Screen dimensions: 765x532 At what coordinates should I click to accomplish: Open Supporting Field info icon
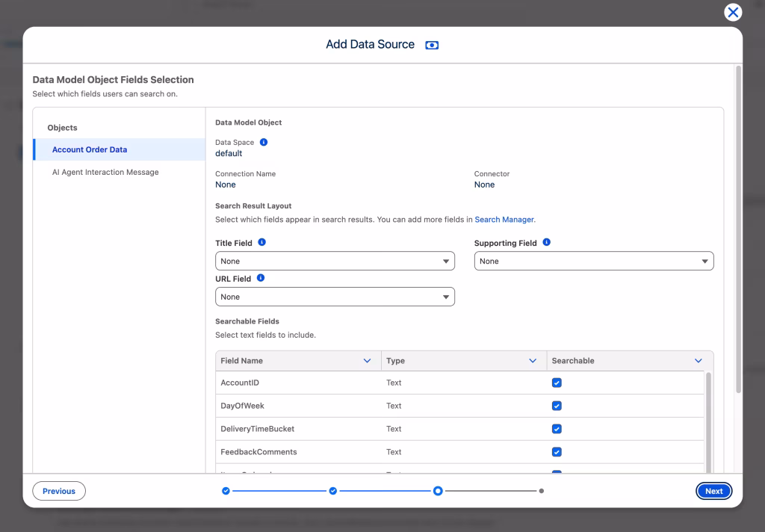[546, 242]
